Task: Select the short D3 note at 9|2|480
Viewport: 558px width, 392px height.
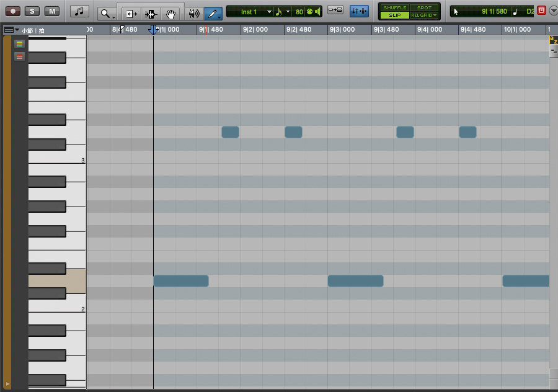Action: pos(294,132)
